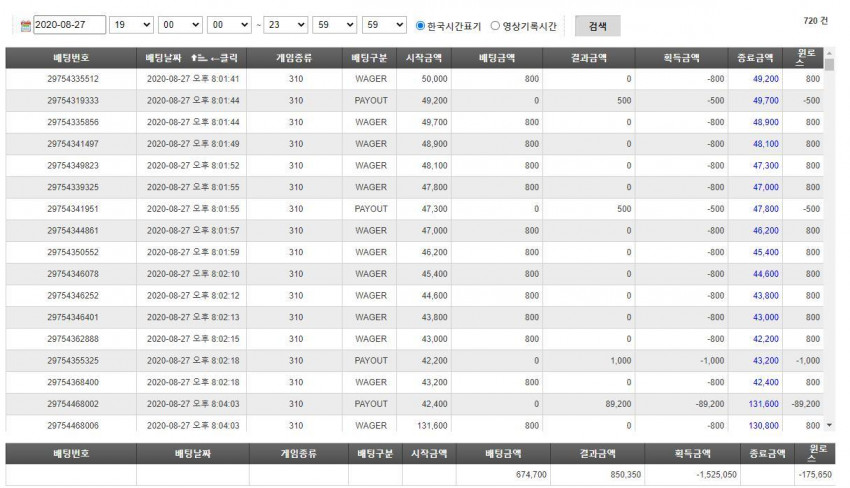Open the start hour dropdown showing 19
Screen dimensions: 850x488
tap(131, 25)
